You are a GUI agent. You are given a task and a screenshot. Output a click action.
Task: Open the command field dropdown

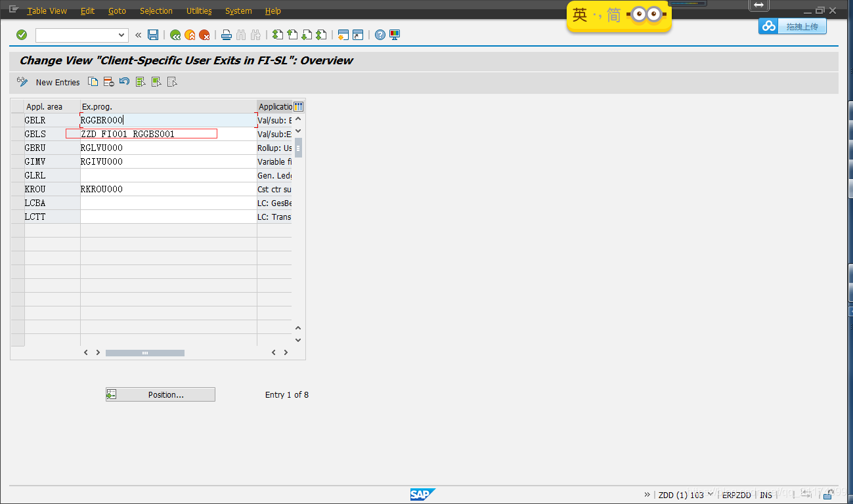tap(120, 35)
